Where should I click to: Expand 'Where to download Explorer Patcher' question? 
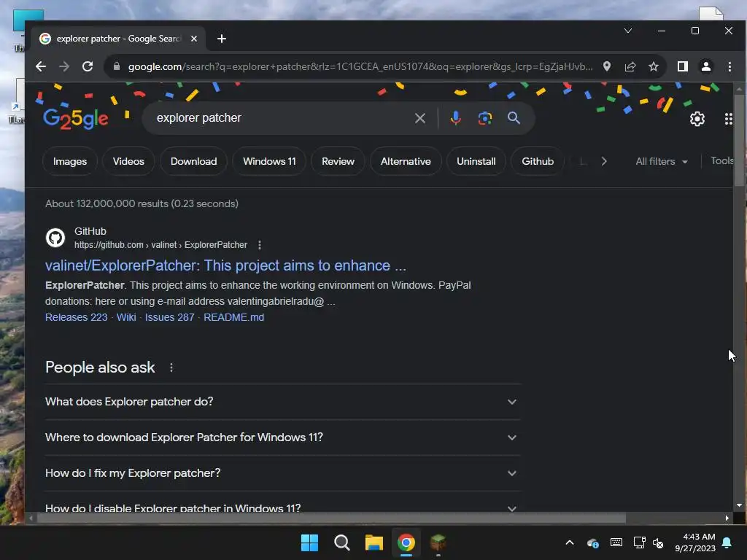click(282, 437)
